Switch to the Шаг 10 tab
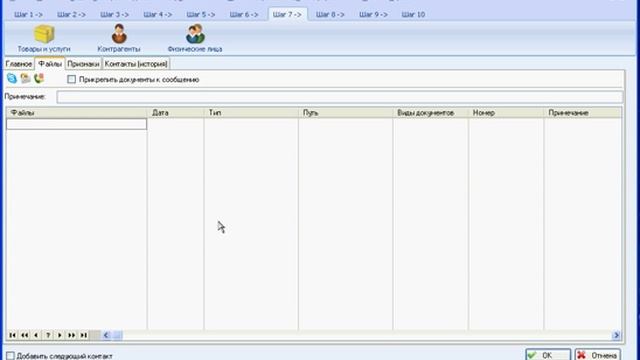The image size is (640, 360). point(413,14)
